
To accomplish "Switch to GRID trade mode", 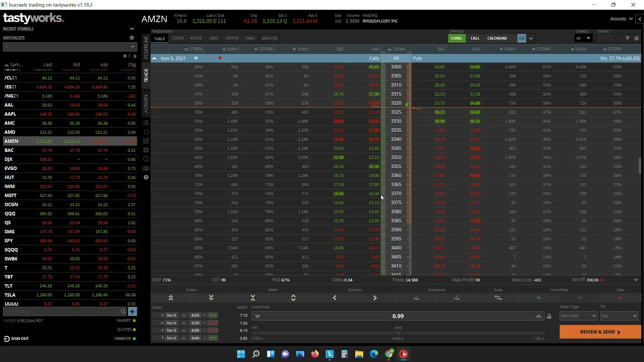I will (x=214, y=38).
